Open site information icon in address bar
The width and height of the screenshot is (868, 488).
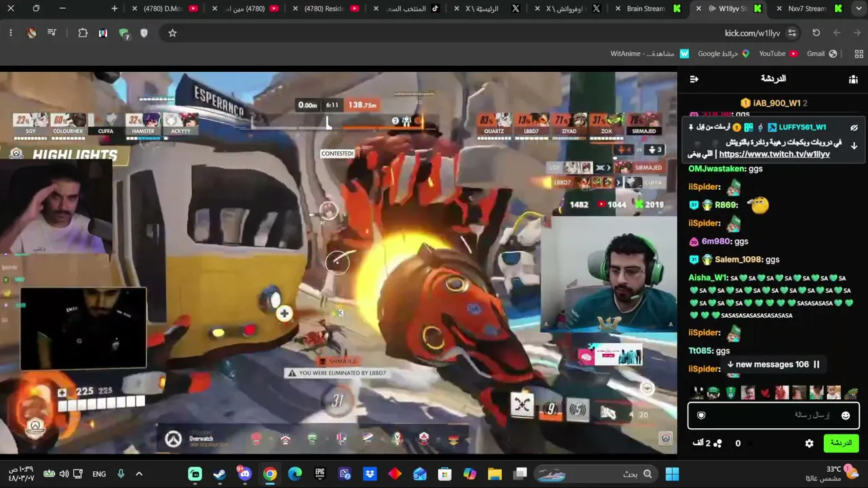pos(792,33)
